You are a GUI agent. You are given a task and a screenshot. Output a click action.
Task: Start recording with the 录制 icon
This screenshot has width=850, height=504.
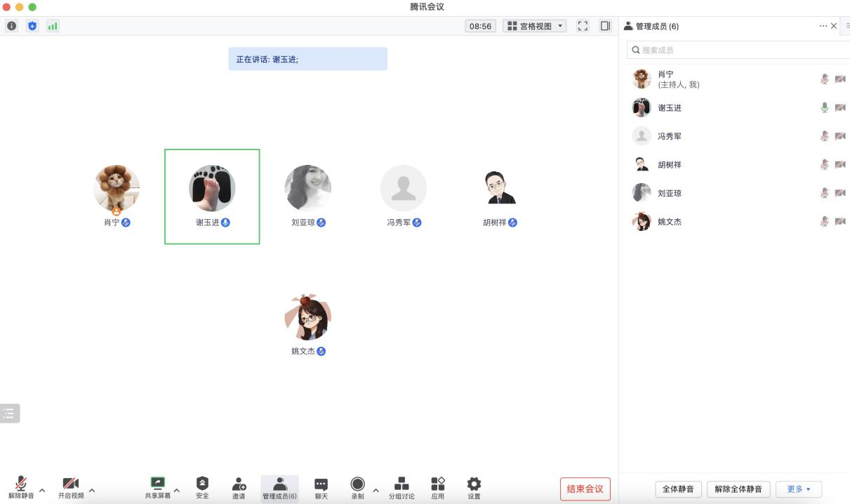click(357, 484)
